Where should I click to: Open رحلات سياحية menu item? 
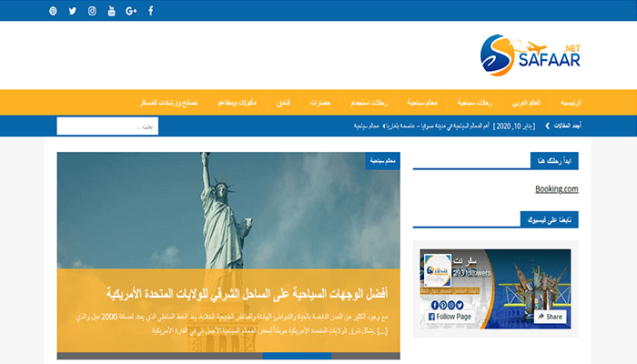click(474, 103)
